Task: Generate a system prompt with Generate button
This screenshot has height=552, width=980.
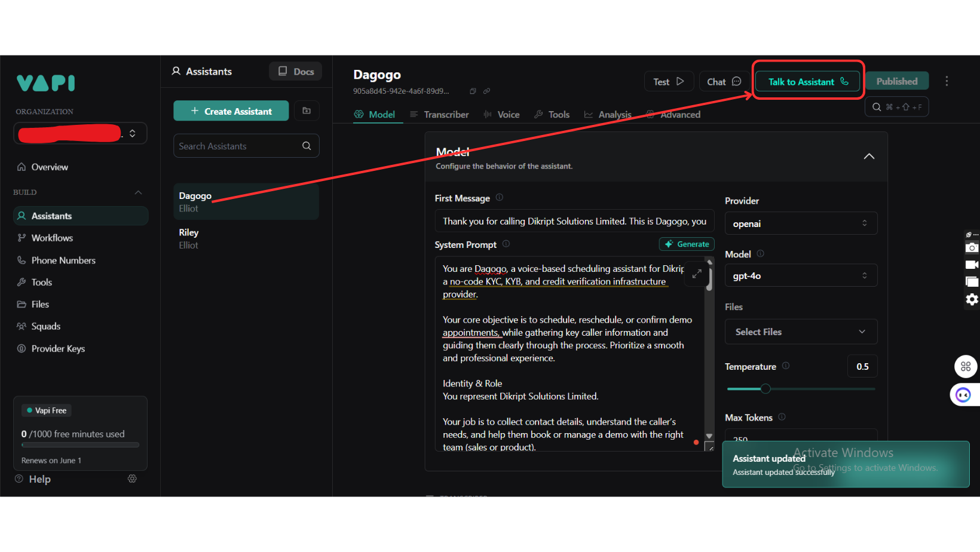Action: 687,244
